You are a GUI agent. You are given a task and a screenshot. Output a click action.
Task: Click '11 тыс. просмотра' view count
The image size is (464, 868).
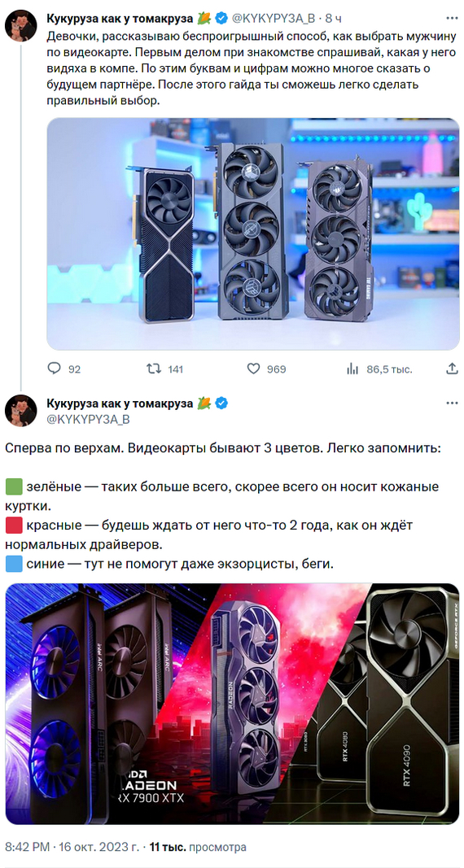pos(199,847)
